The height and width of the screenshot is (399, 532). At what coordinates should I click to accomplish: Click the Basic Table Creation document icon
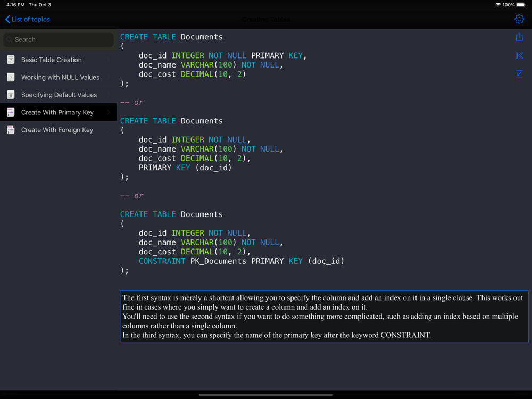[x=11, y=60]
